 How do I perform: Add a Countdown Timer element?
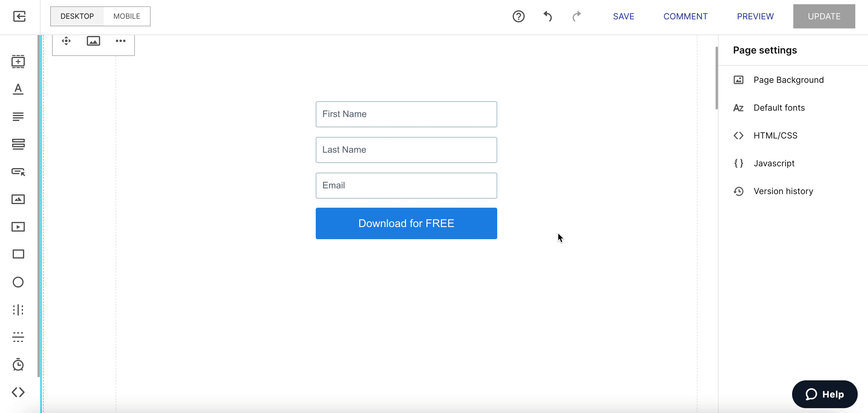[18, 365]
